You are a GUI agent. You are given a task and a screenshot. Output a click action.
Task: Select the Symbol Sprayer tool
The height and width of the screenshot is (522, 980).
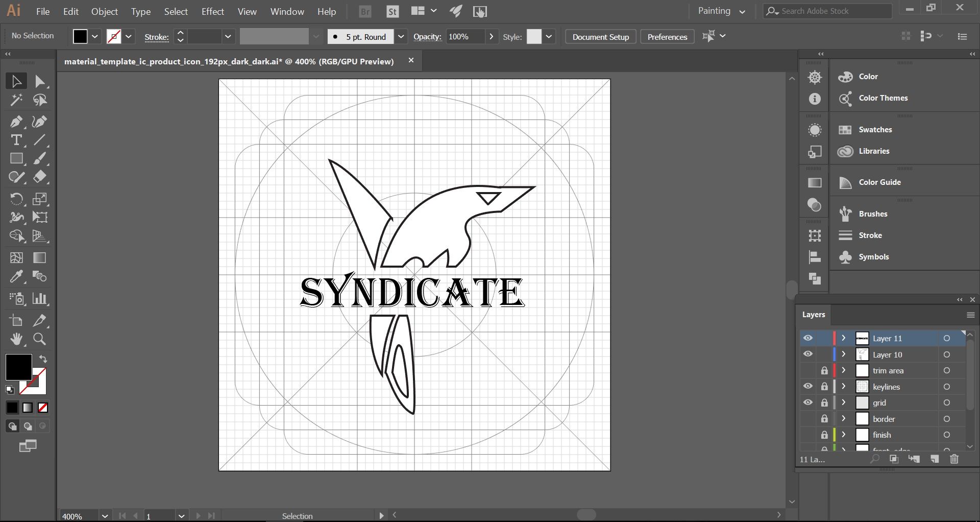(16, 299)
